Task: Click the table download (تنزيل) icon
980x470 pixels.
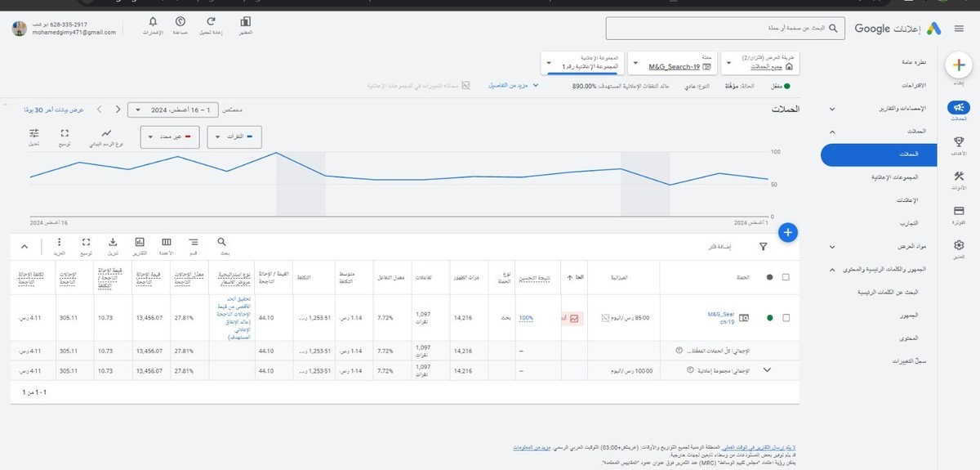Action: 113,242
